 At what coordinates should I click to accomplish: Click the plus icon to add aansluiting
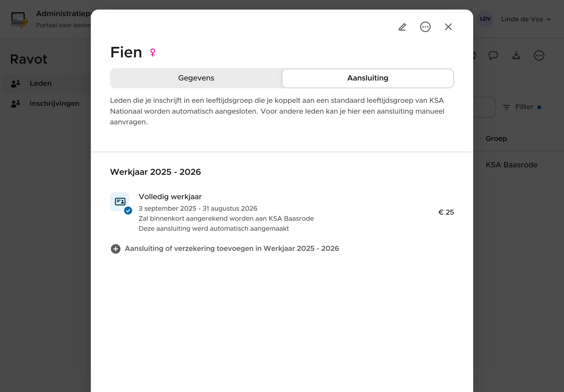tap(116, 249)
